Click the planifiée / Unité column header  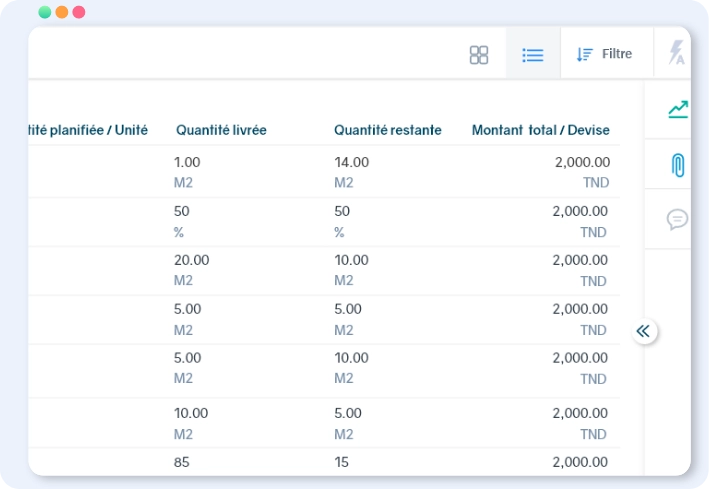point(88,130)
